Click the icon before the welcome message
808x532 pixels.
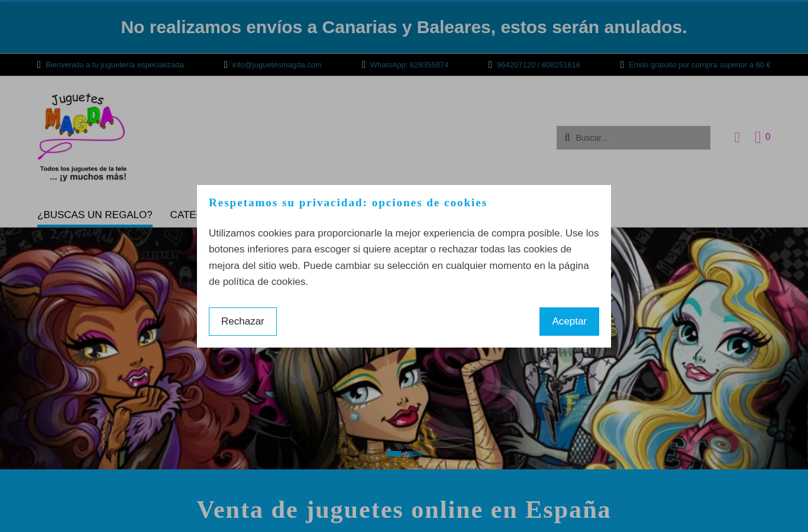pyautogui.click(x=39, y=65)
